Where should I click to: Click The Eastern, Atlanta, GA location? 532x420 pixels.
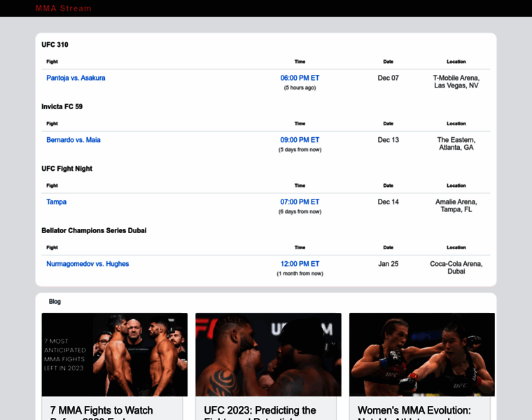tap(456, 143)
